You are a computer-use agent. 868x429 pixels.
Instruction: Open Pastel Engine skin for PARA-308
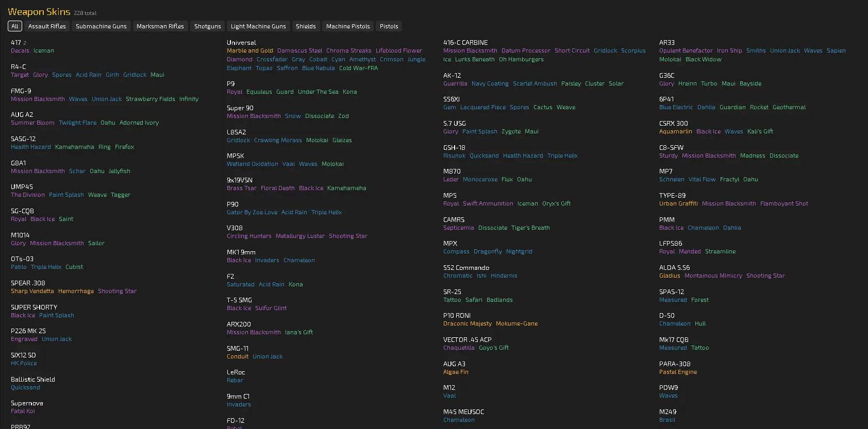(678, 372)
